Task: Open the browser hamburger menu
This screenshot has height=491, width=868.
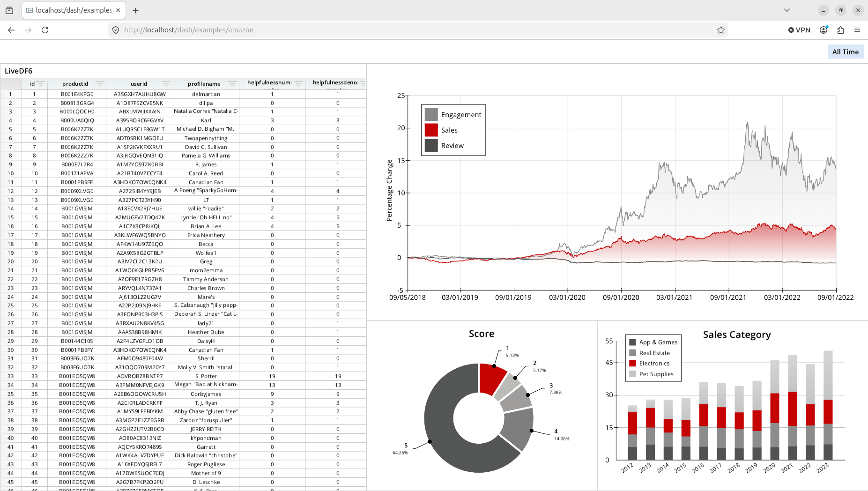Action: click(857, 30)
